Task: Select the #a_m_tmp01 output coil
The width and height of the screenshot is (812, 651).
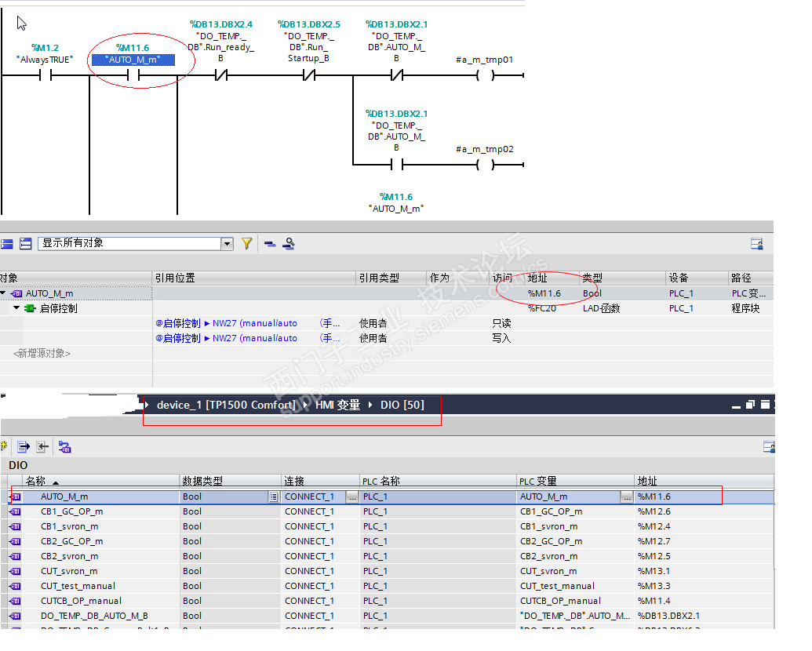Action: [485, 75]
